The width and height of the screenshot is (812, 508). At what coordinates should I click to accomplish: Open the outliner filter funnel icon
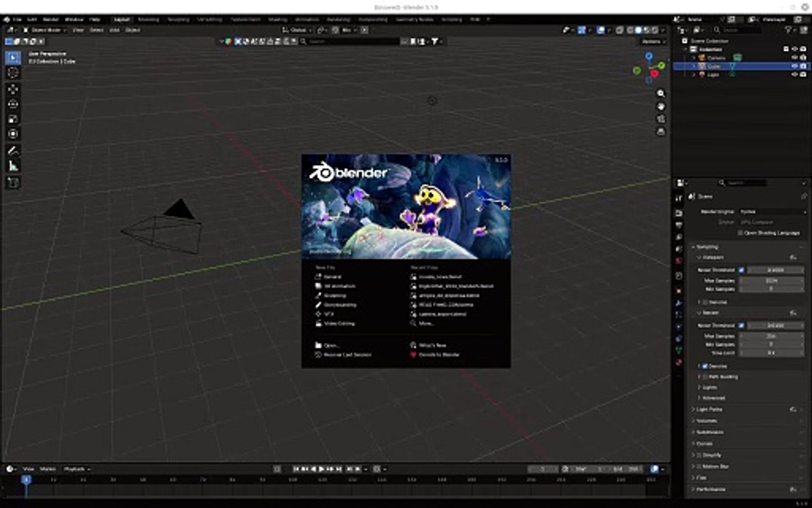click(x=788, y=30)
